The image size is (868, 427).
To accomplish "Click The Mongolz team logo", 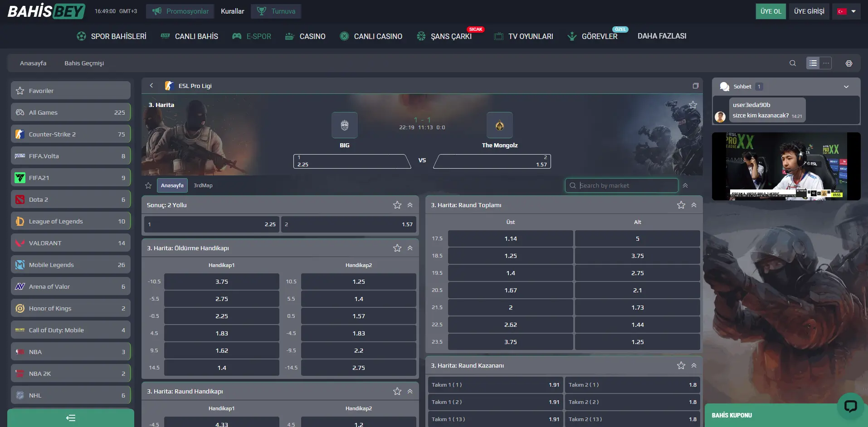I will pos(500,125).
